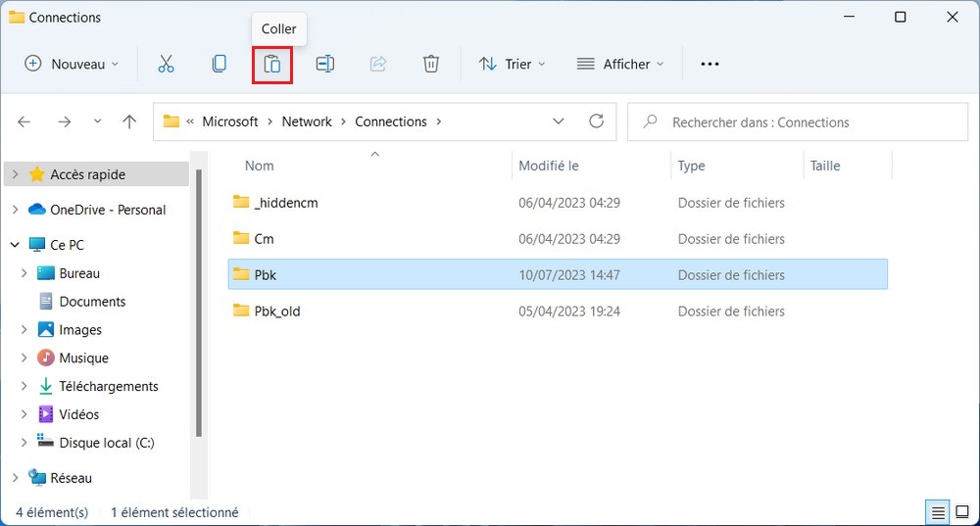
Task: Click the Cut scissors icon
Action: tap(166, 64)
